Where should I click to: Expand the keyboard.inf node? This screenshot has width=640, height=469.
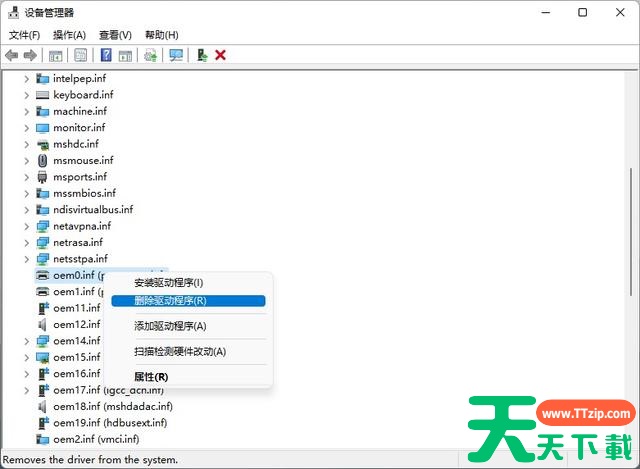pos(27,95)
